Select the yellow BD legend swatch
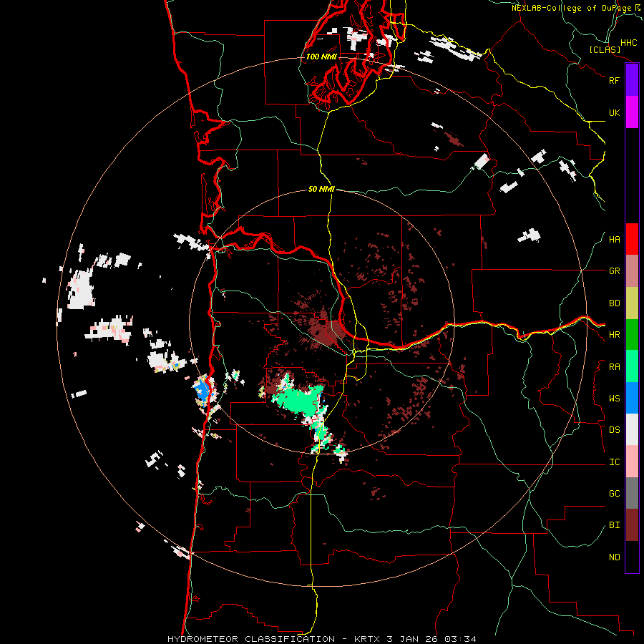644x644 pixels. [632, 303]
